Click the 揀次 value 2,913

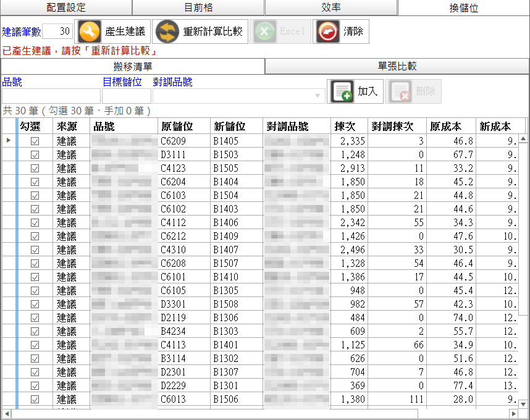point(349,168)
